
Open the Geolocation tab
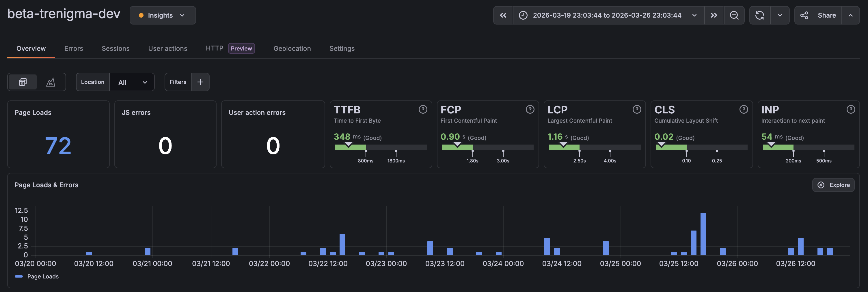click(x=292, y=48)
